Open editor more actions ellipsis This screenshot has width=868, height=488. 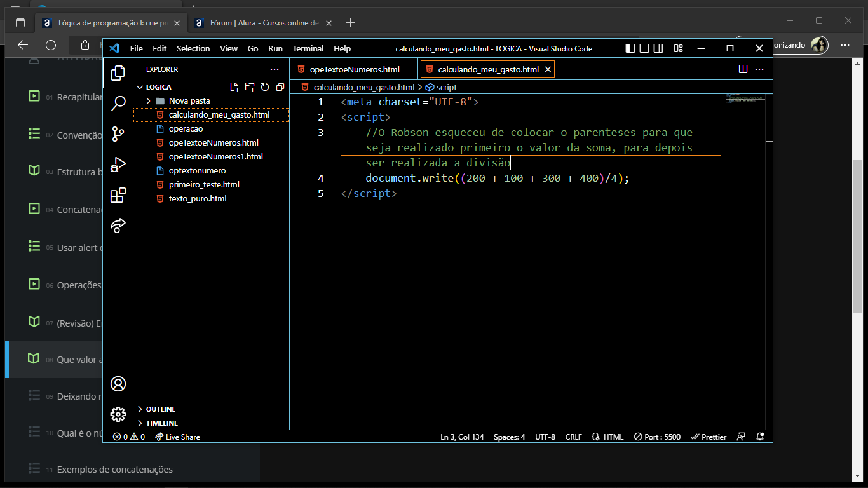coord(759,69)
